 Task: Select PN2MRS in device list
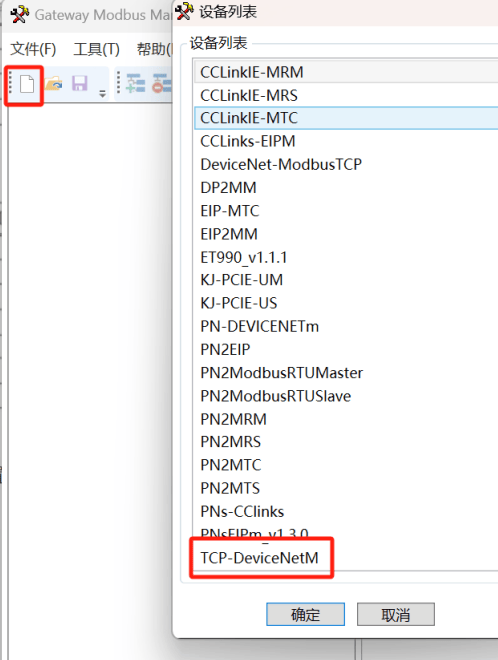pyautogui.click(x=346, y=442)
